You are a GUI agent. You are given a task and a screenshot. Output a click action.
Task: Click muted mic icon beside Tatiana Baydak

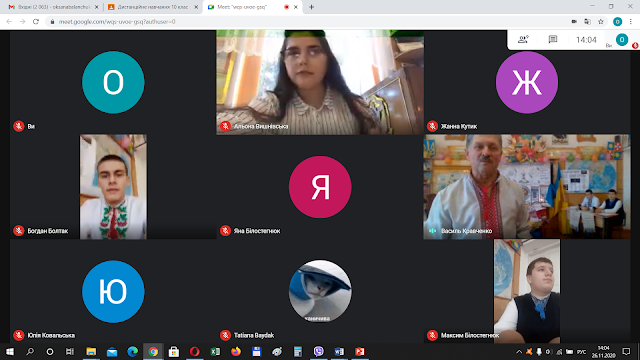(225, 335)
